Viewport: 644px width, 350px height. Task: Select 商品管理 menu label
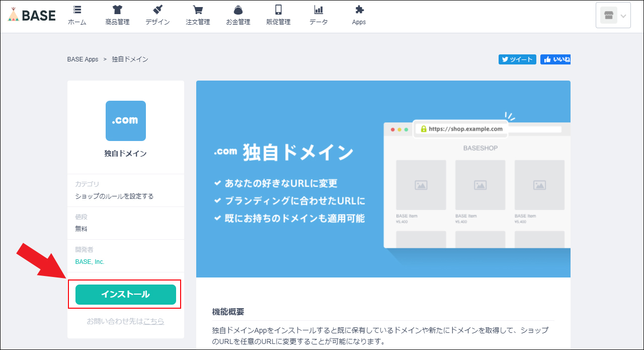coord(117,22)
